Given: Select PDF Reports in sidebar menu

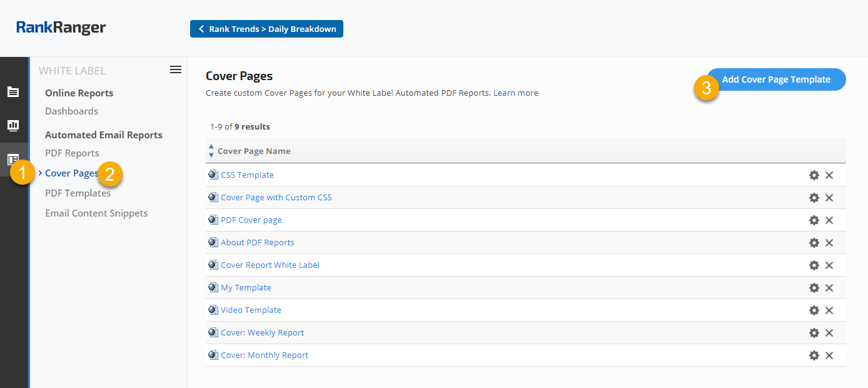Looking at the screenshot, I should pyautogui.click(x=72, y=153).
